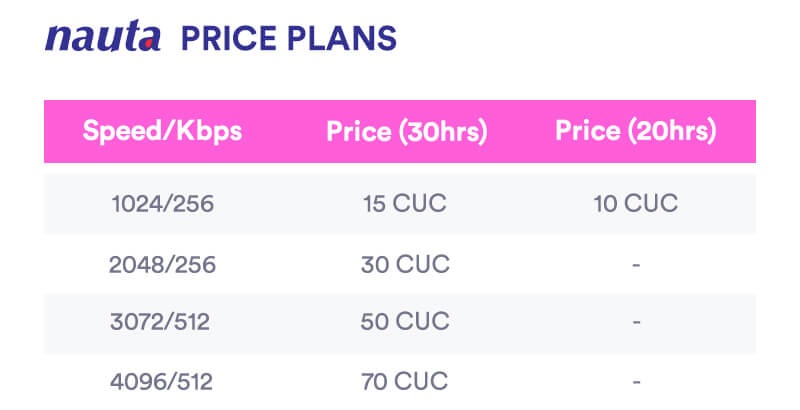
Task: Click the PRICE PLANS heading
Action: (288, 38)
